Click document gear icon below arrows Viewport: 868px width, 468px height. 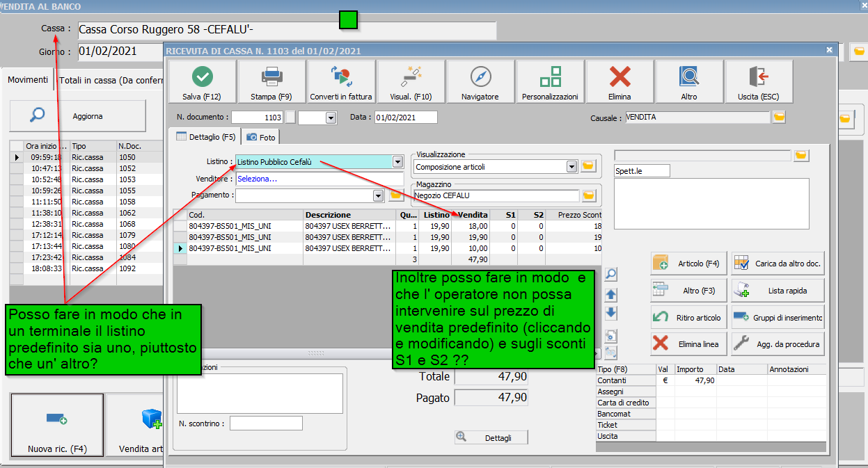click(610, 335)
